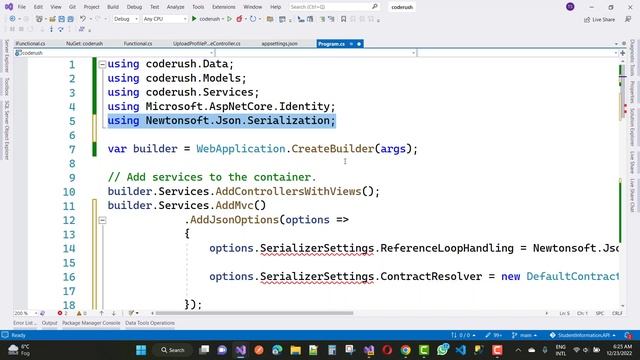640x360 pixels.
Task: Open the Extensions menu
Action: tap(224, 7)
